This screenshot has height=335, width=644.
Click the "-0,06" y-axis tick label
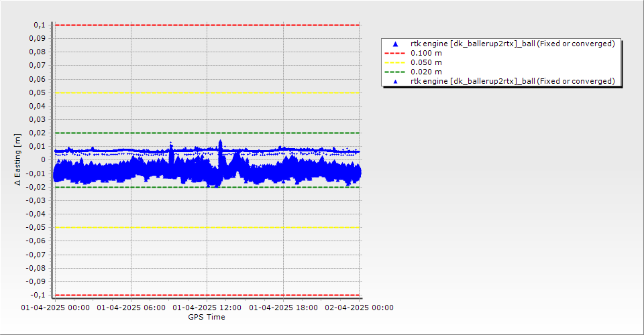36,241
